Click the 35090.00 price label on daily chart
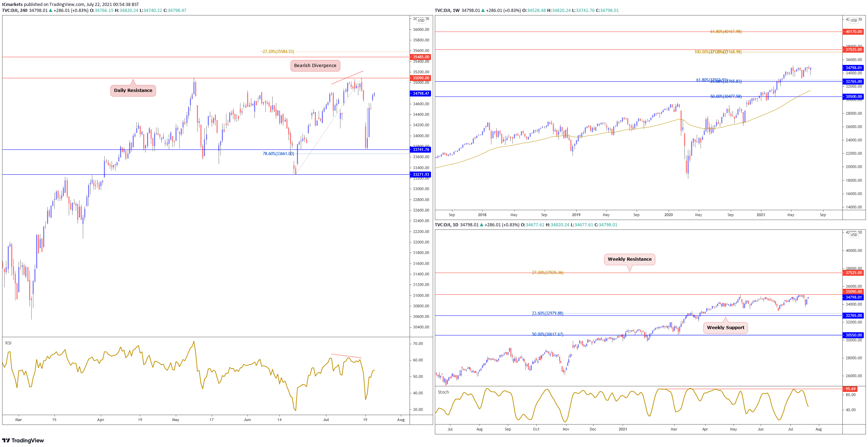This screenshot has width=868, height=447. (x=853, y=292)
